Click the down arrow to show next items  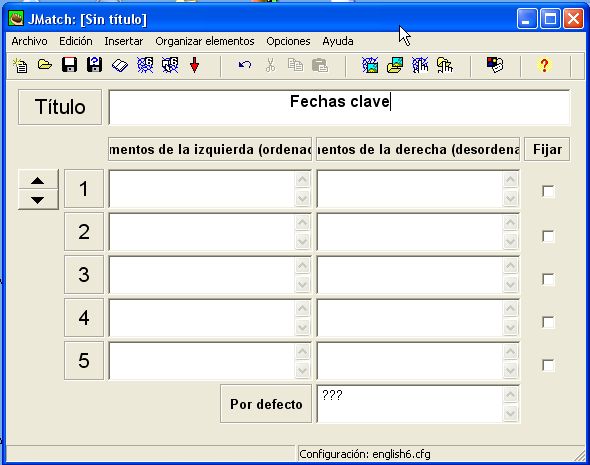click(38, 200)
